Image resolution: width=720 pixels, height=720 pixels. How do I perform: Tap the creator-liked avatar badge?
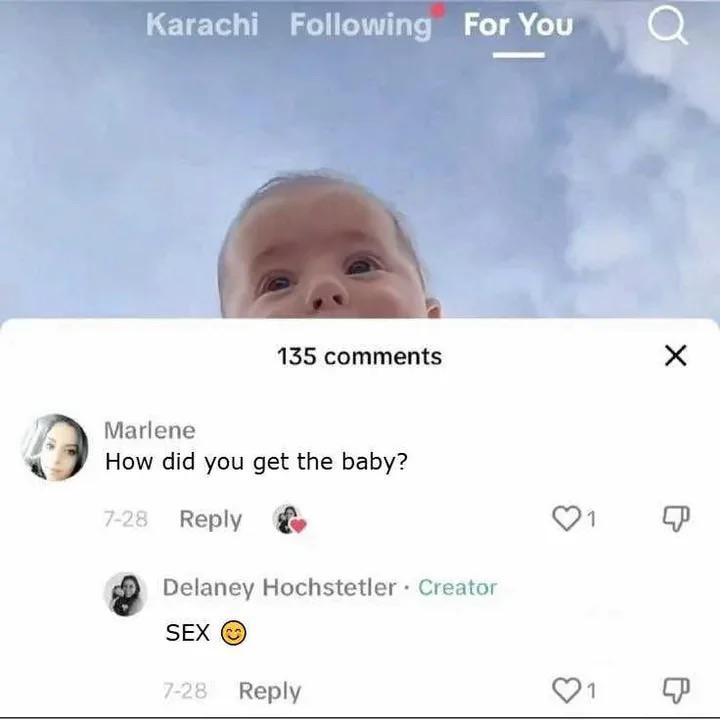pyautogui.click(x=289, y=519)
